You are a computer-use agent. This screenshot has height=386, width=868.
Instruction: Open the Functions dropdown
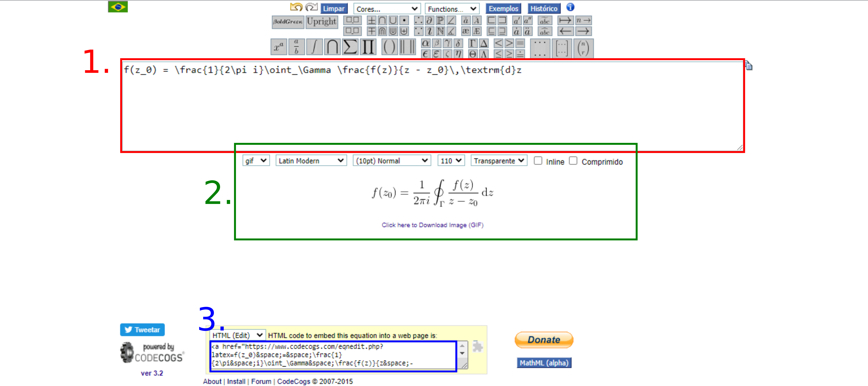coord(452,9)
